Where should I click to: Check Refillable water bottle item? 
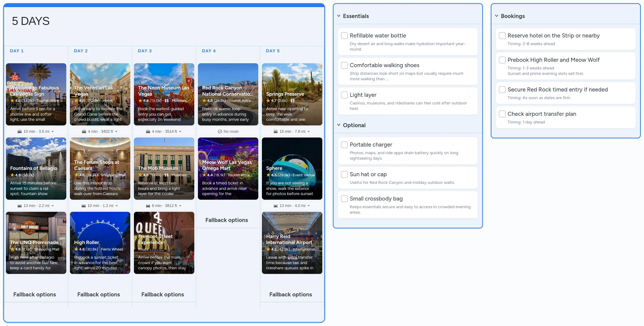pos(344,35)
